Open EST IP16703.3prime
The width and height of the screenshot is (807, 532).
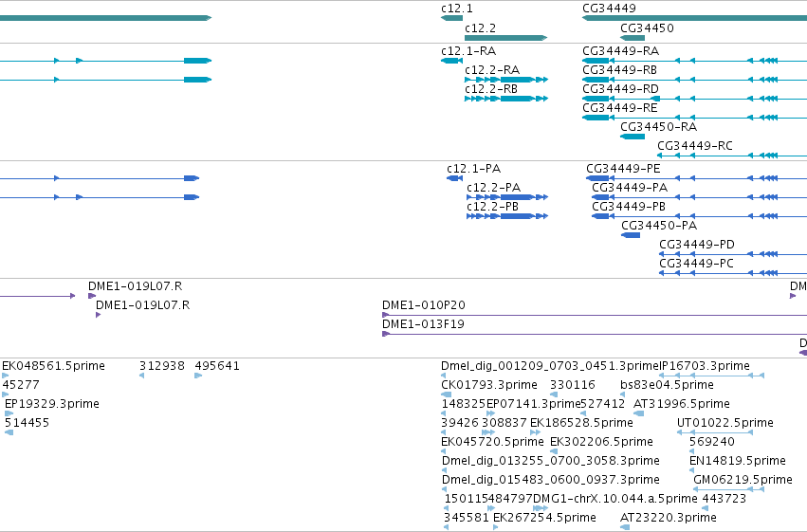tap(704, 366)
